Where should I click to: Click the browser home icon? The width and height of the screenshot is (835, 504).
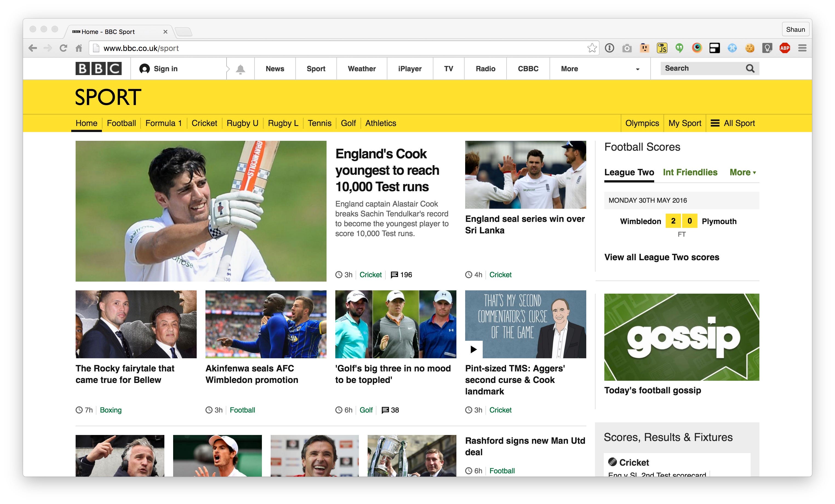79,48
